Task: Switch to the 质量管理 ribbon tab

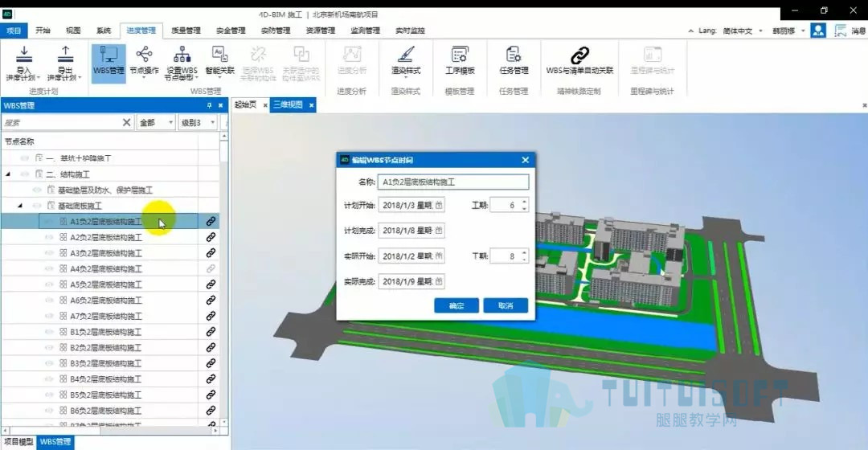Action: 186,31
